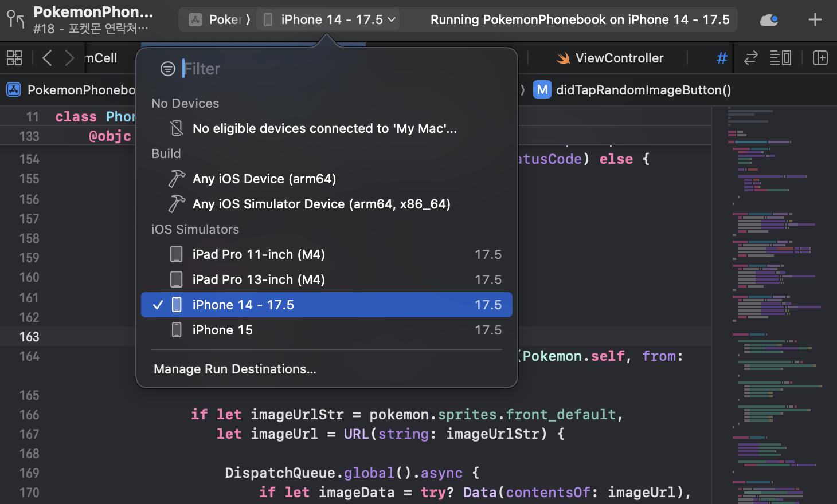Click line number 166 in gutter
The image size is (837, 504).
pyautogui.click(x=29, y=415)
